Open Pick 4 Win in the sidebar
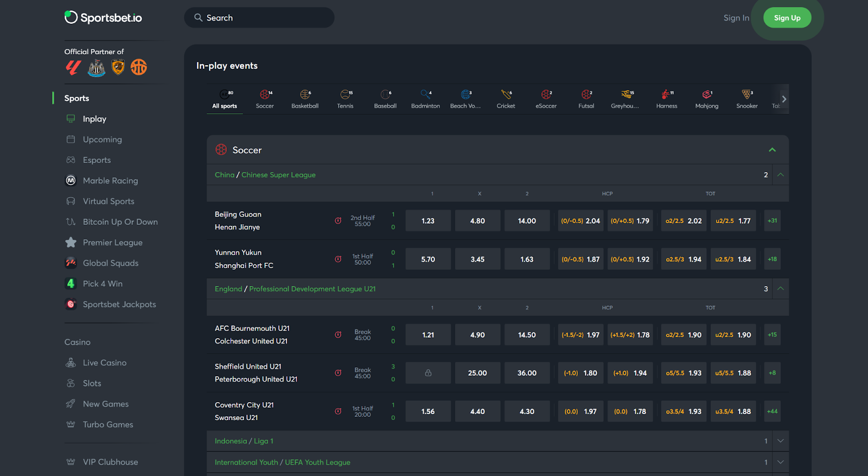This screenshot has height=476, width=868. pos(103,284)
